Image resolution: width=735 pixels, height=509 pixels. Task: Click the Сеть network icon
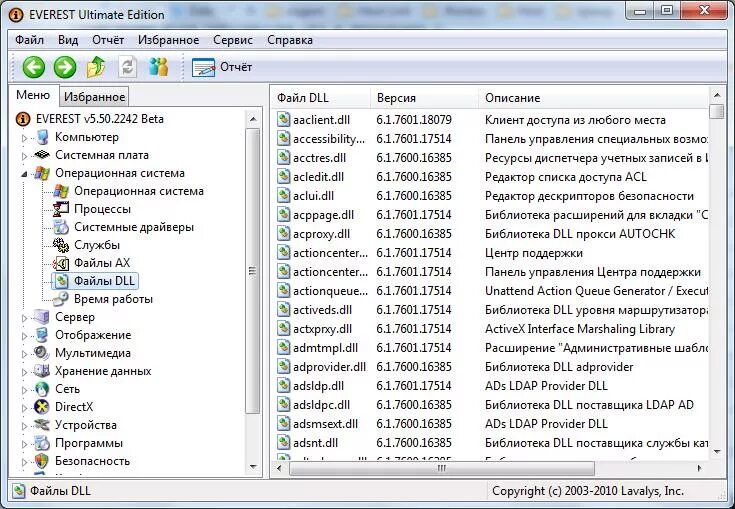pyautogui.click(x=42, y=389)
